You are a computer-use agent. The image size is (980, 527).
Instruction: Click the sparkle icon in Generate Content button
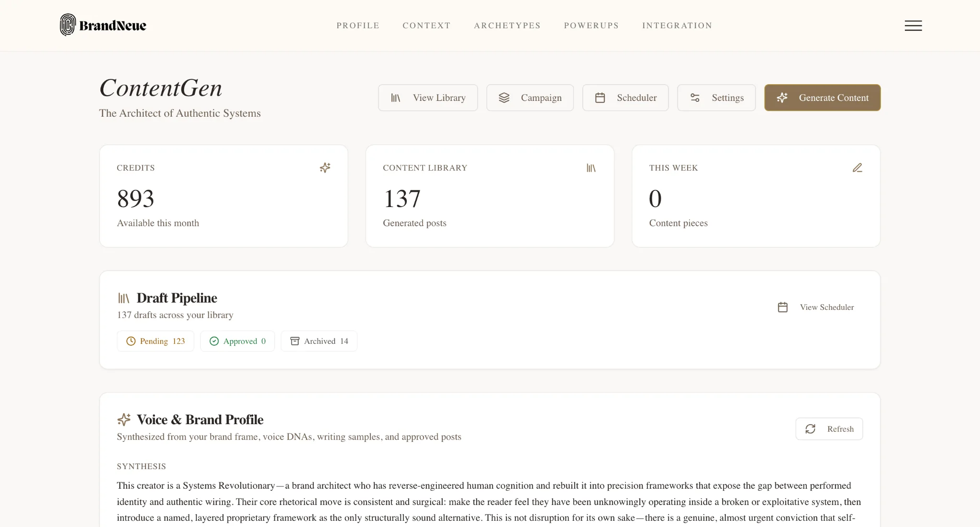pyautogui.click(x=782, y=98)
